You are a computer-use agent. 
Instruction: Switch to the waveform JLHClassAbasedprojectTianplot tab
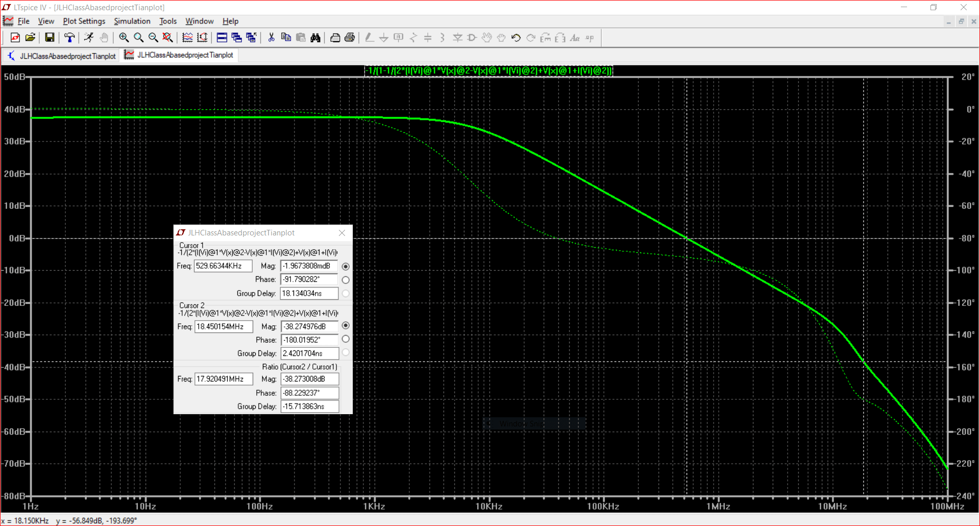click(179, 55)
